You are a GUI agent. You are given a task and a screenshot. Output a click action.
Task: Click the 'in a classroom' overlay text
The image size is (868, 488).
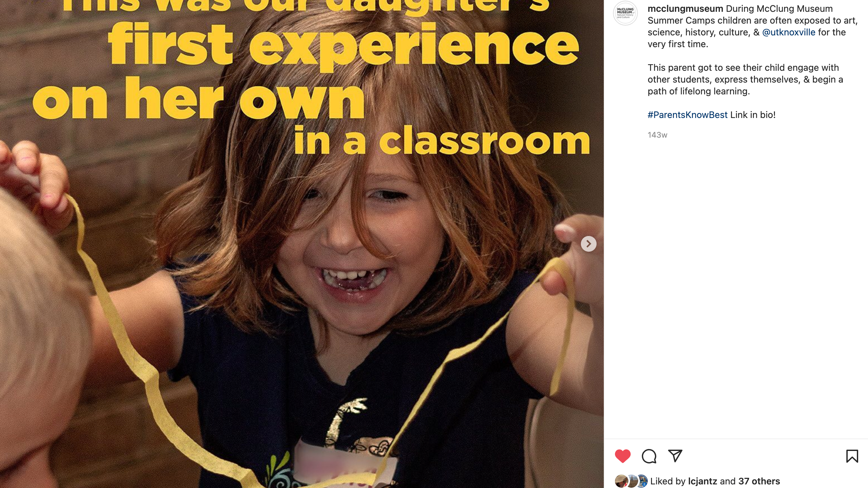(442, 141)
